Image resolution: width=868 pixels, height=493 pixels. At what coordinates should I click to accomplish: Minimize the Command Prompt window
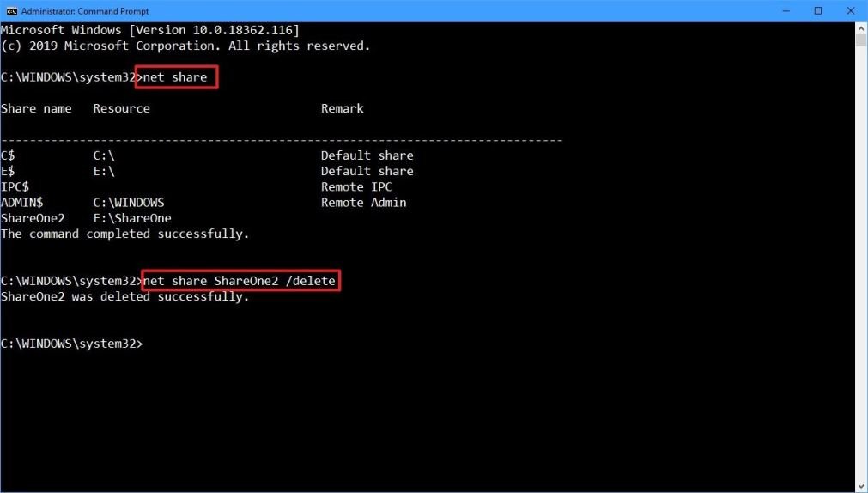[786, 10]
